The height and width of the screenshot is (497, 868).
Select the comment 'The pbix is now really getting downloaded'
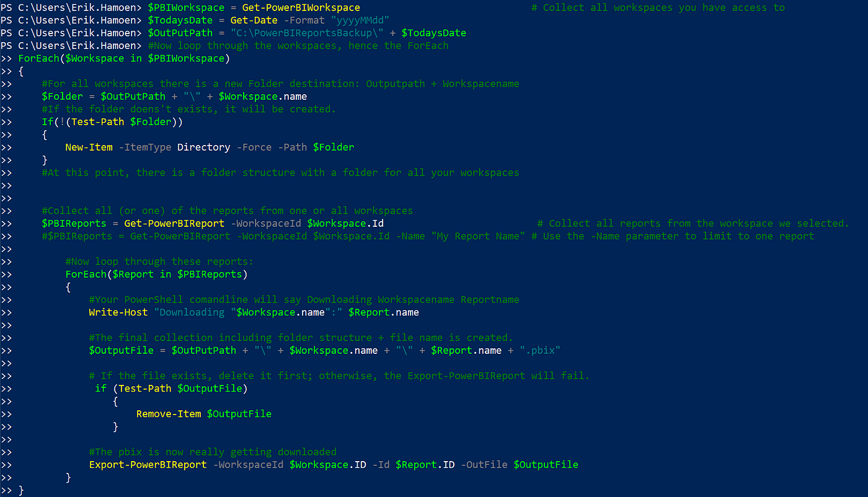pyautogui.click(x=213, y=452)
